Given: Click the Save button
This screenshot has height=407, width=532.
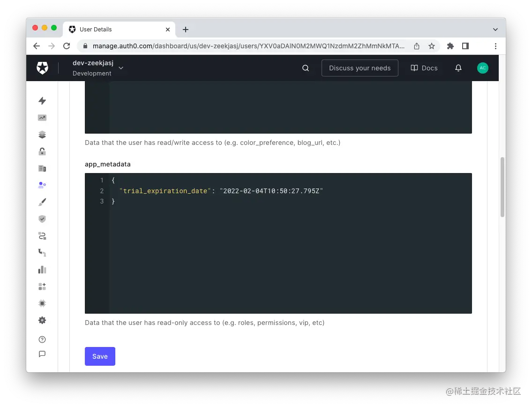Looking at the screenshot, I should [x=100, y=356].
